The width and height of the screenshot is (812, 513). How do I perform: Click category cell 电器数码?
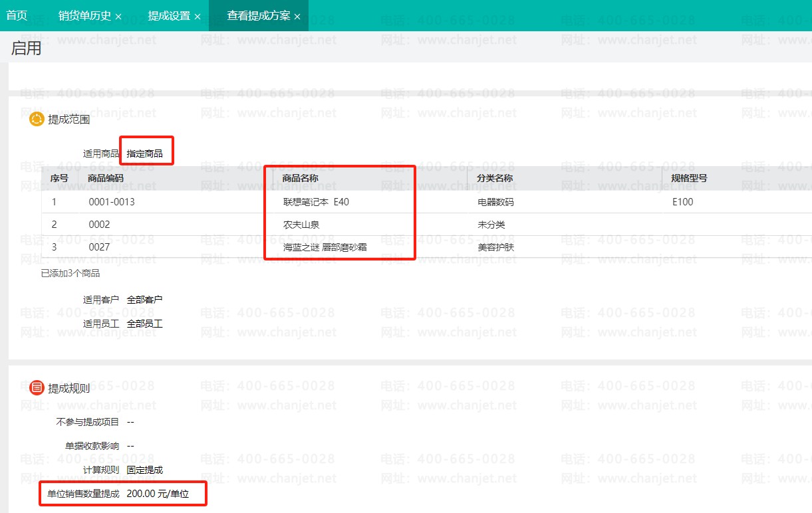[x=495, y=202]
